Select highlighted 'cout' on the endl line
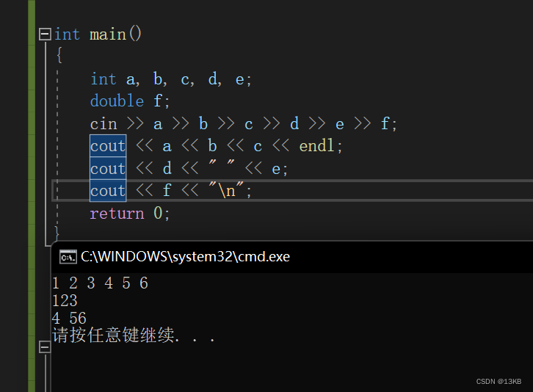The width and height of the screenshot is (533, 392). [108, 146]
